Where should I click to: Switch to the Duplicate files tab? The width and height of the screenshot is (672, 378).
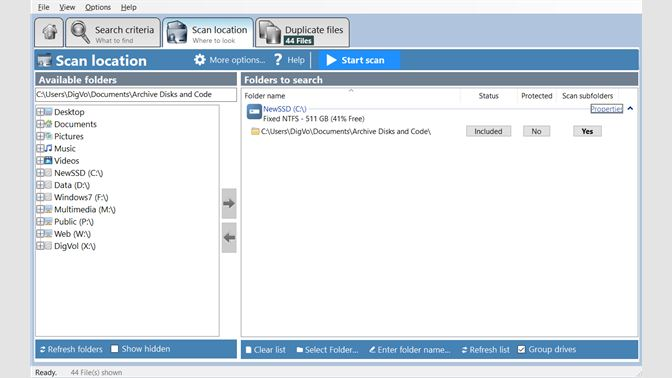tap(302, 32)
